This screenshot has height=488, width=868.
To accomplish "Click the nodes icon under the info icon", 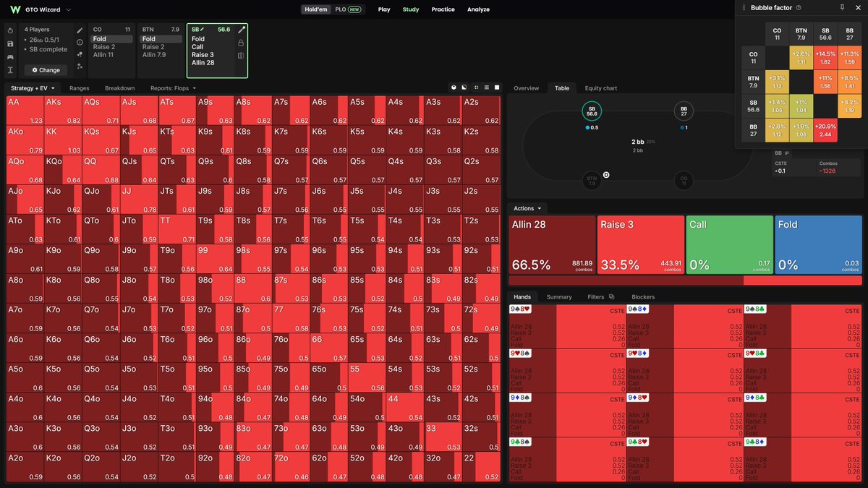I will pyautogui.click(x=80, y=54).
